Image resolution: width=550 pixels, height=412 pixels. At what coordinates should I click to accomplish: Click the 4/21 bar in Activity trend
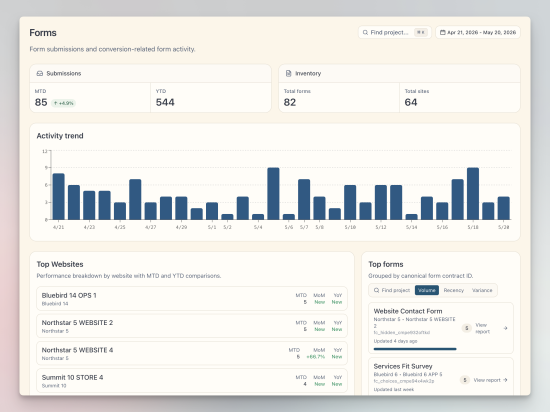[x=59, y=197]
